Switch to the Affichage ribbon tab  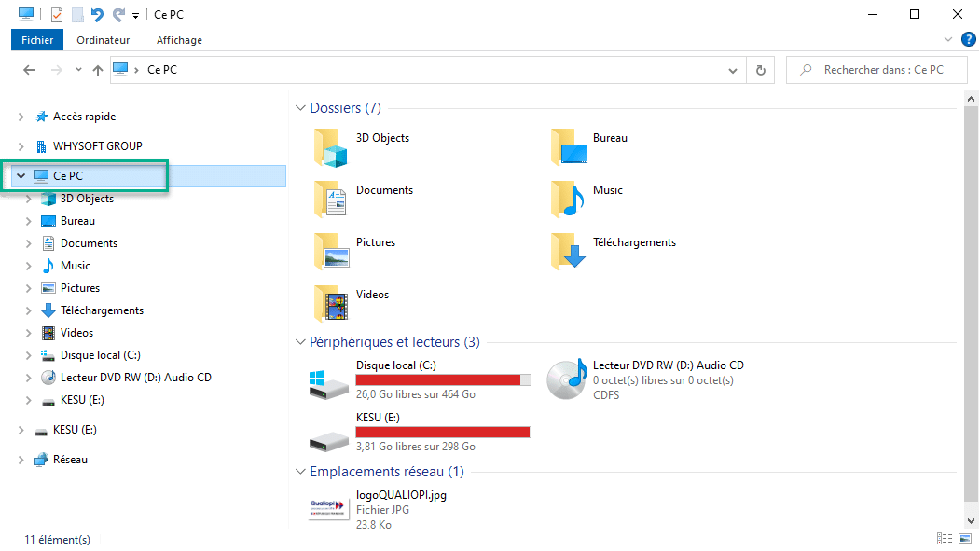[179, 40]
